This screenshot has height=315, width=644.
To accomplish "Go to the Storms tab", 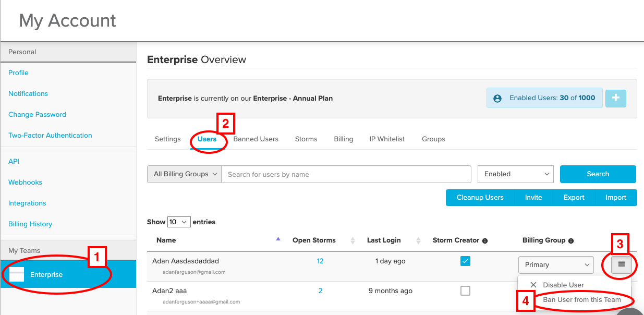I will (306, 139).
